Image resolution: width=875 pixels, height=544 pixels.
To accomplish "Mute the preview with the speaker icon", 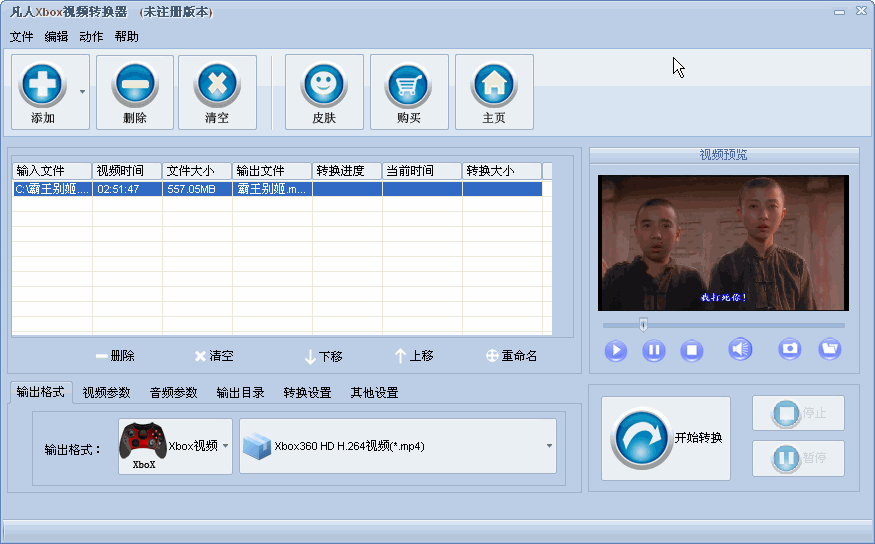I will 740,349.
